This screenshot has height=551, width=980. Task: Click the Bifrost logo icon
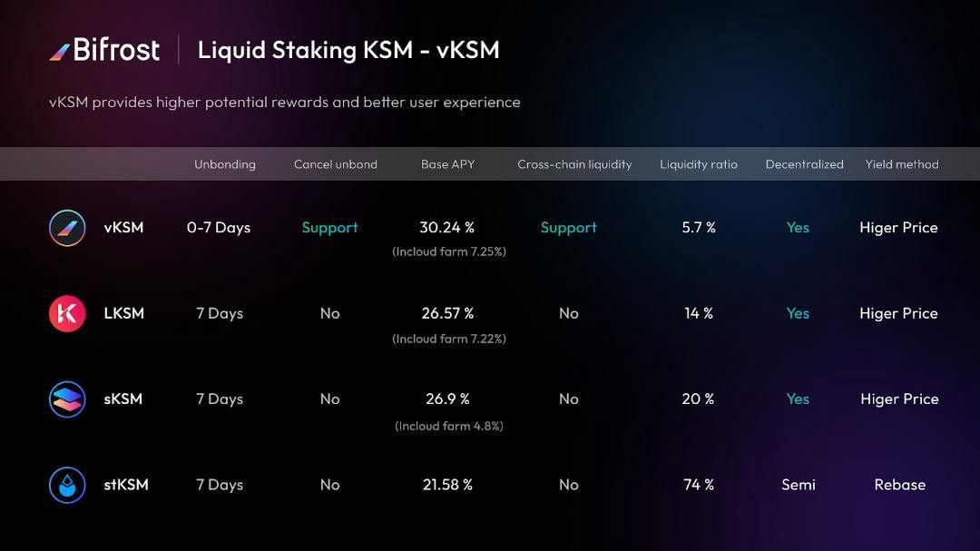(x=60, y=52)
